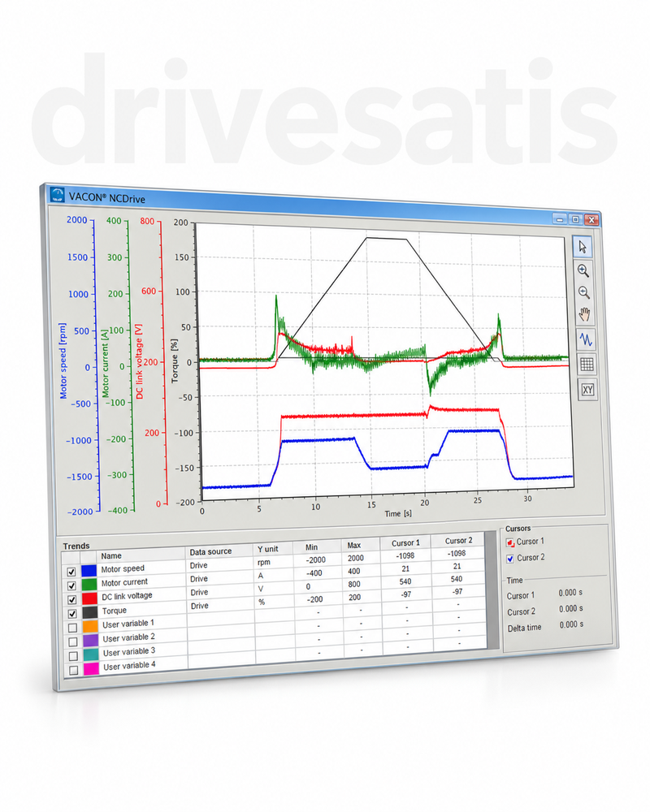Click the Torque [%] axis label
This screenshot has height=812, width=650.
[174, 361]
